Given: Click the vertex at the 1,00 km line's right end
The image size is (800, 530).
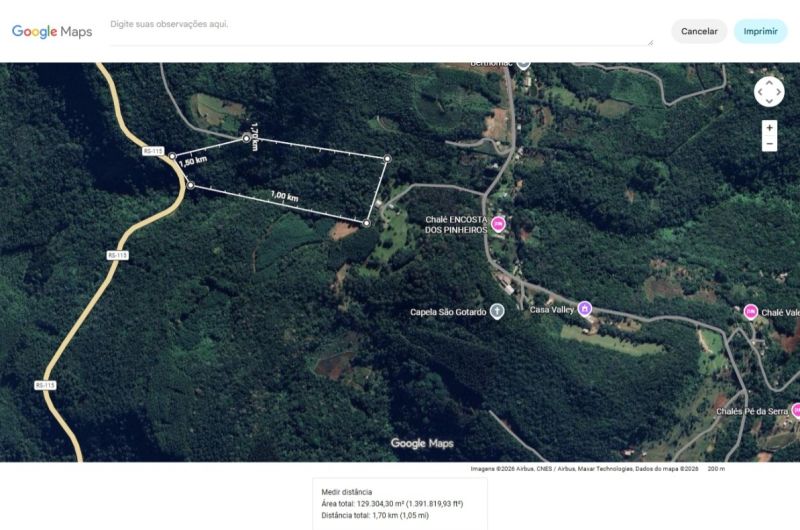Looking at the screenshot, I should coord(366,223).
